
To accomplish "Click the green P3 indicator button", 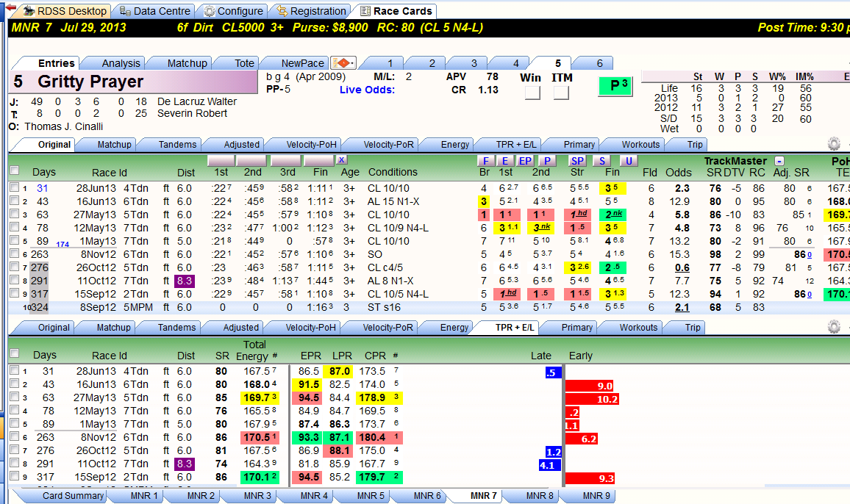I will coord(615,86).
